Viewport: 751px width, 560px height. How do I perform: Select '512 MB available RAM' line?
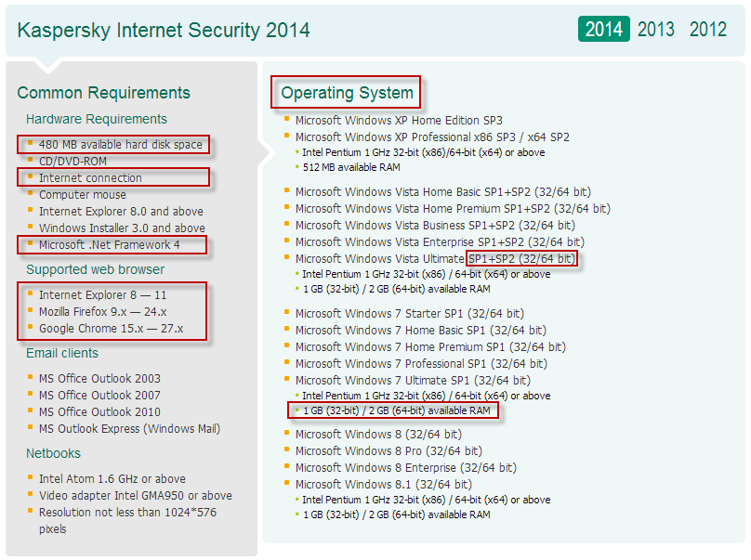pos(351,167)
